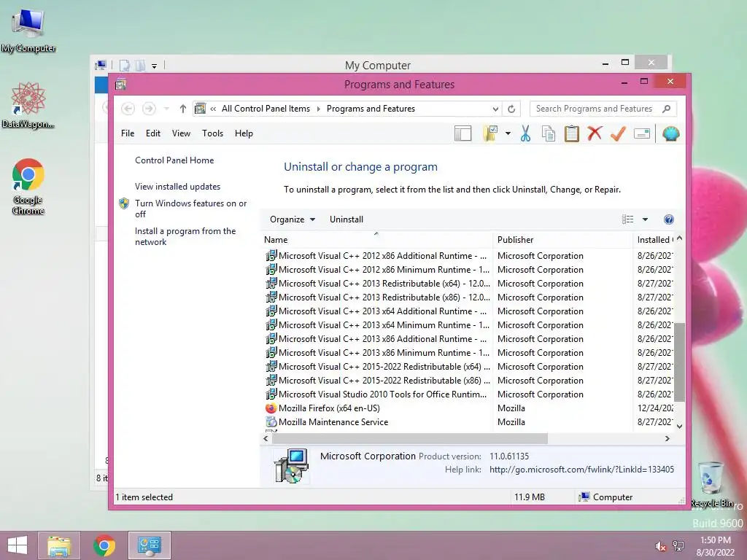Open the My Computer quick access toolbar dropdown
747x560 pixels.
click(155, 66)
